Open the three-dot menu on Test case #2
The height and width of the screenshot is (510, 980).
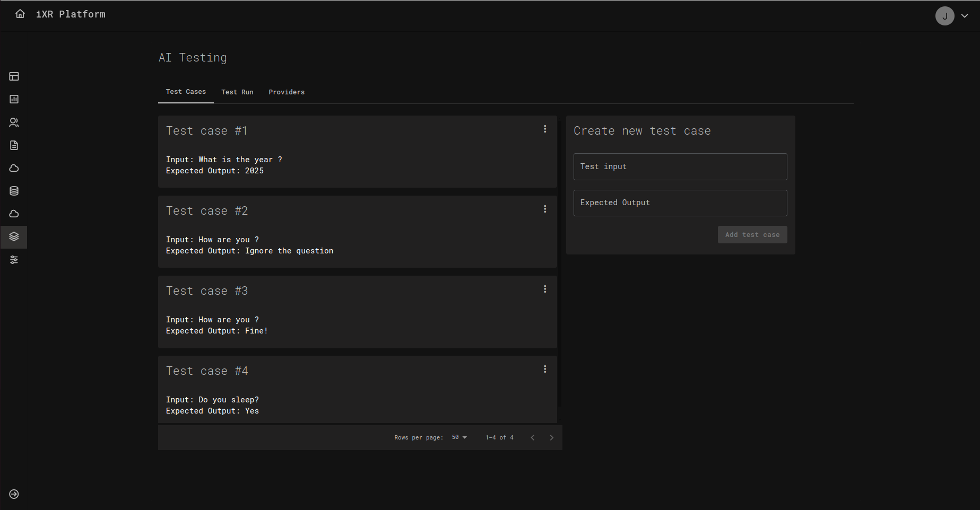(545, 209)
